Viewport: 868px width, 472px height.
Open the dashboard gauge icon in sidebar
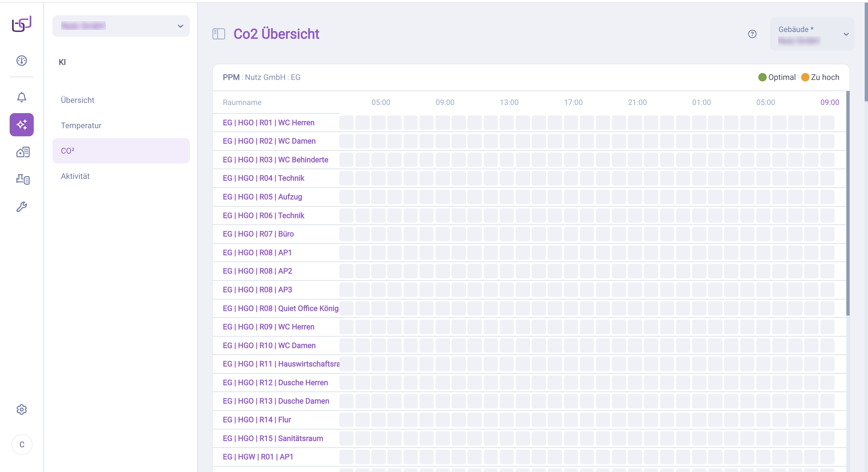pos(22,61)
